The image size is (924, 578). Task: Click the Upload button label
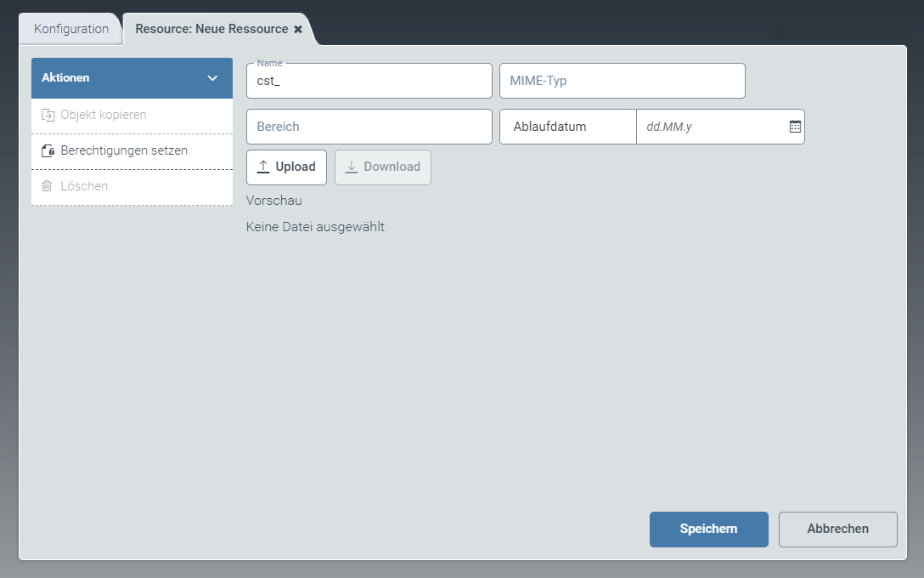(x=296, y=167)
